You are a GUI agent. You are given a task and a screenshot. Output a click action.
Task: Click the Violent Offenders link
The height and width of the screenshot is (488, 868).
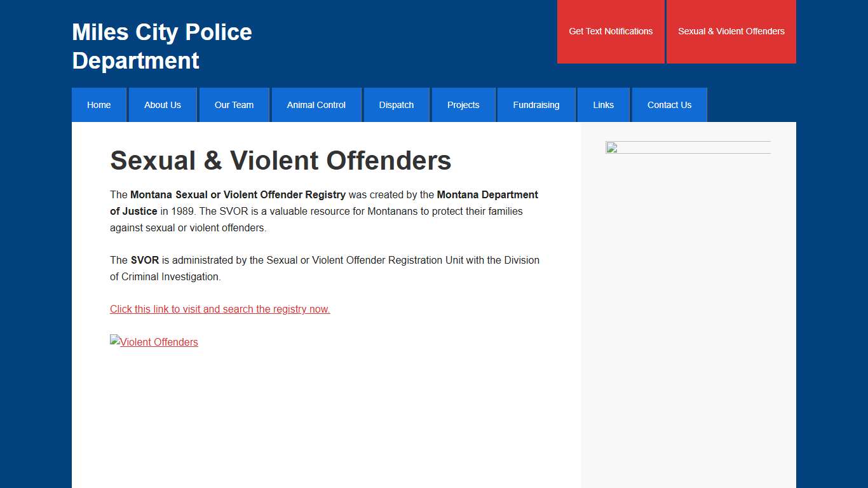158,342
